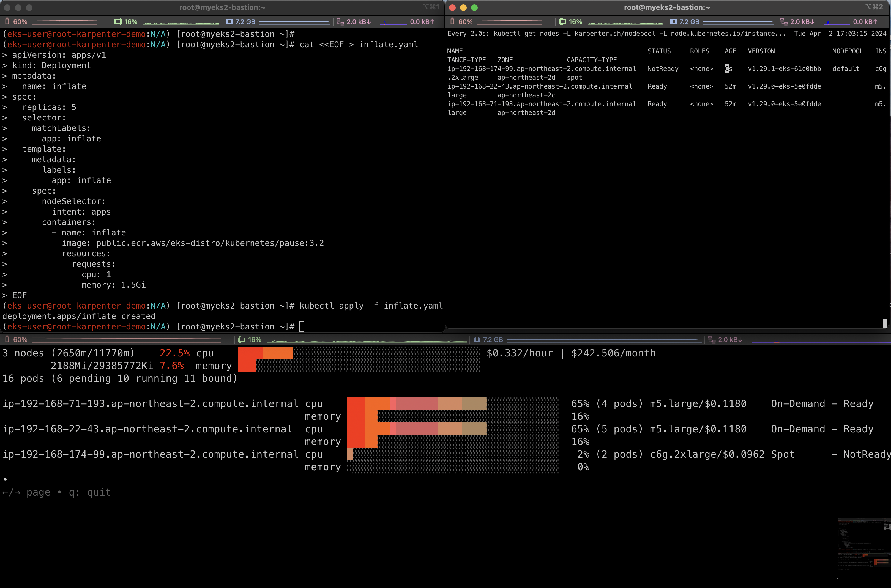Click the green zoom button on right window
Screen dimensions: 891x588
(474, 7)
